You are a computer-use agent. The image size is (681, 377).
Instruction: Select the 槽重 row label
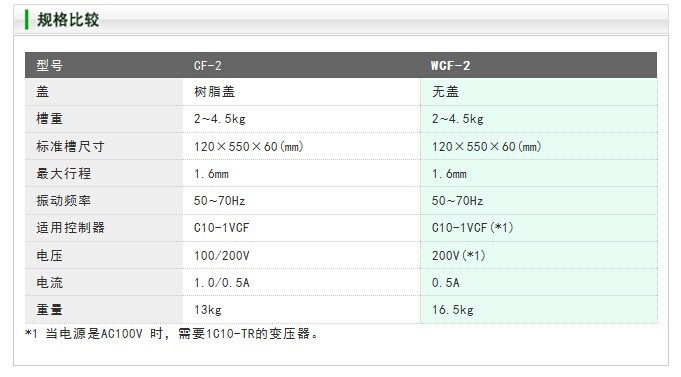[49, 119]
